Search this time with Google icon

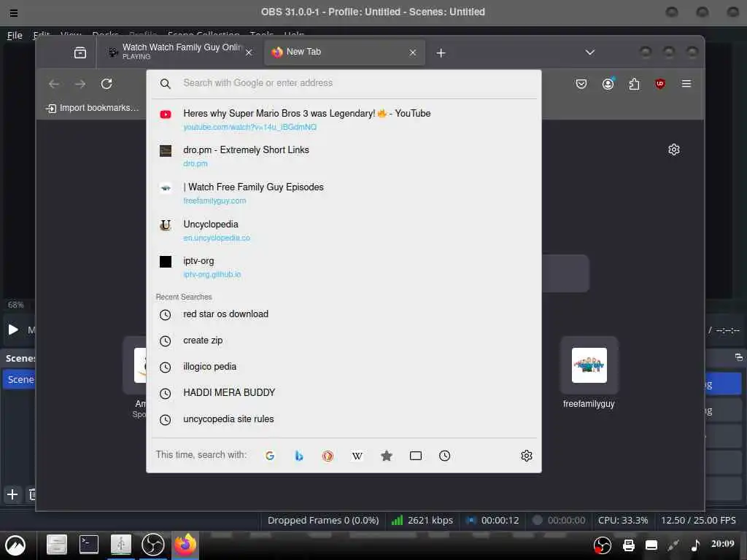coord(270,456)
